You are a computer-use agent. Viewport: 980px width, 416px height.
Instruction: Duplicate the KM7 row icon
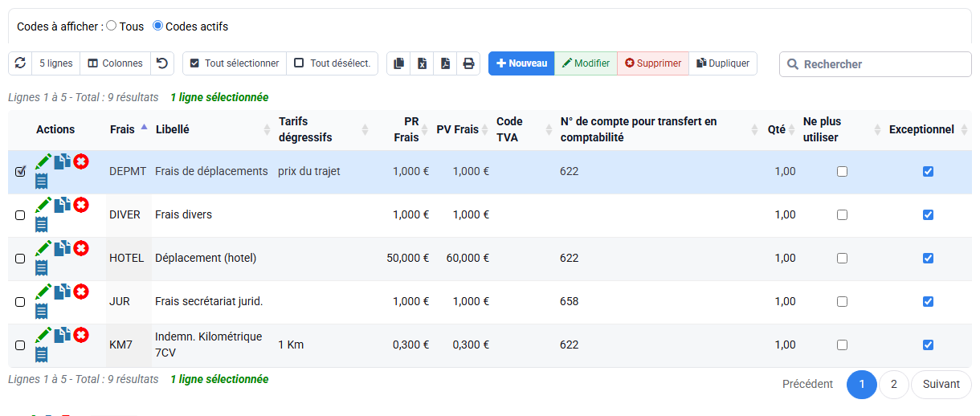pyautogui.click(x=63, y=335)
